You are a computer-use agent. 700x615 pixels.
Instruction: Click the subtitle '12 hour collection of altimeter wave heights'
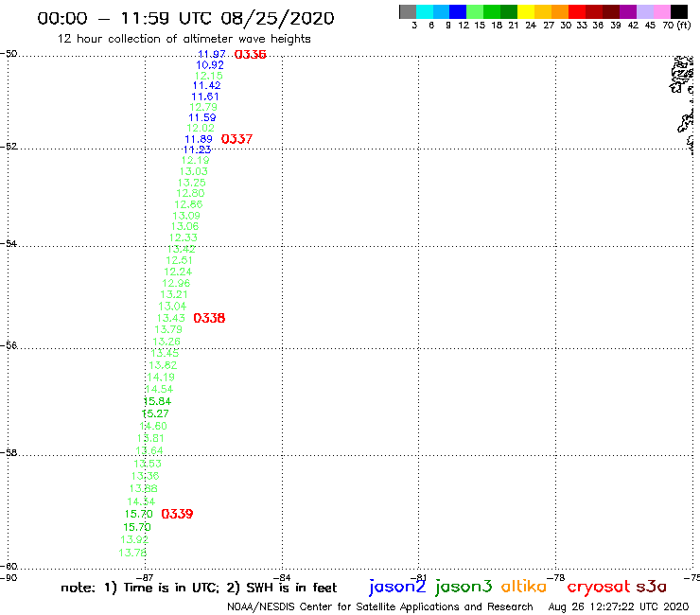click(x=184, y=39)
